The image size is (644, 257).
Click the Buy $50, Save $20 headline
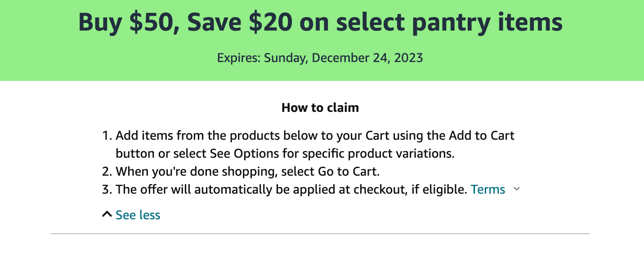point(320,22)
